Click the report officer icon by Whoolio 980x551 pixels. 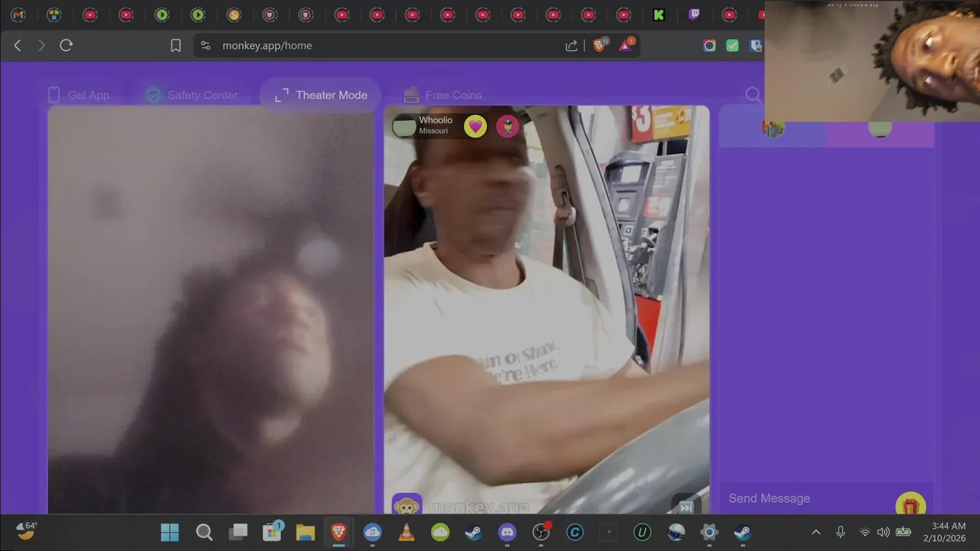508,126
